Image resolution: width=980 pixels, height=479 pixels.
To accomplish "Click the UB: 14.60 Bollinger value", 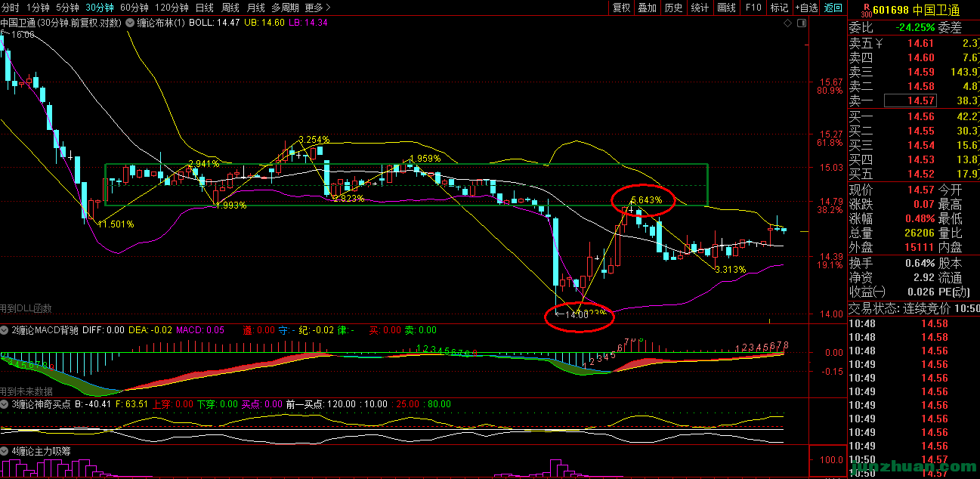I will click(x=264, y=23).
